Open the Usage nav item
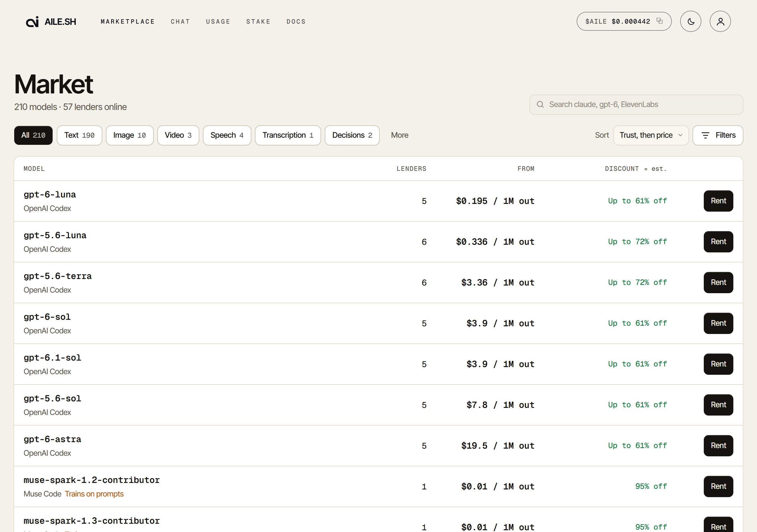The height and width of the screenshot is (532, 757). point(218,21)
